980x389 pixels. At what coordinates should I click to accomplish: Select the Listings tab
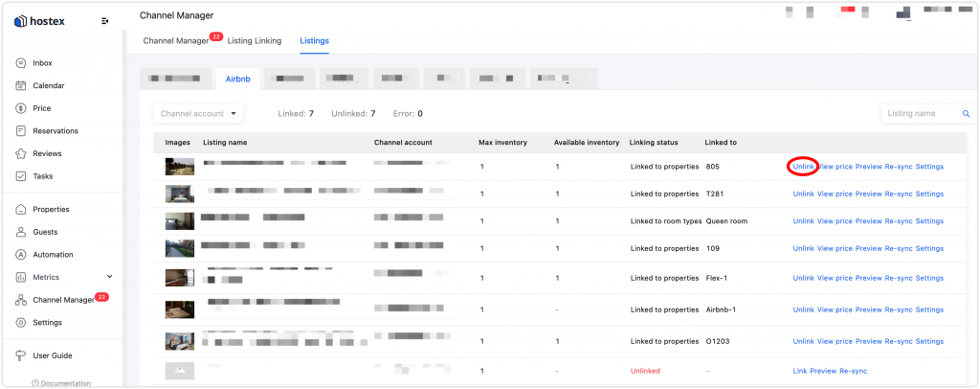coord(314,40)
